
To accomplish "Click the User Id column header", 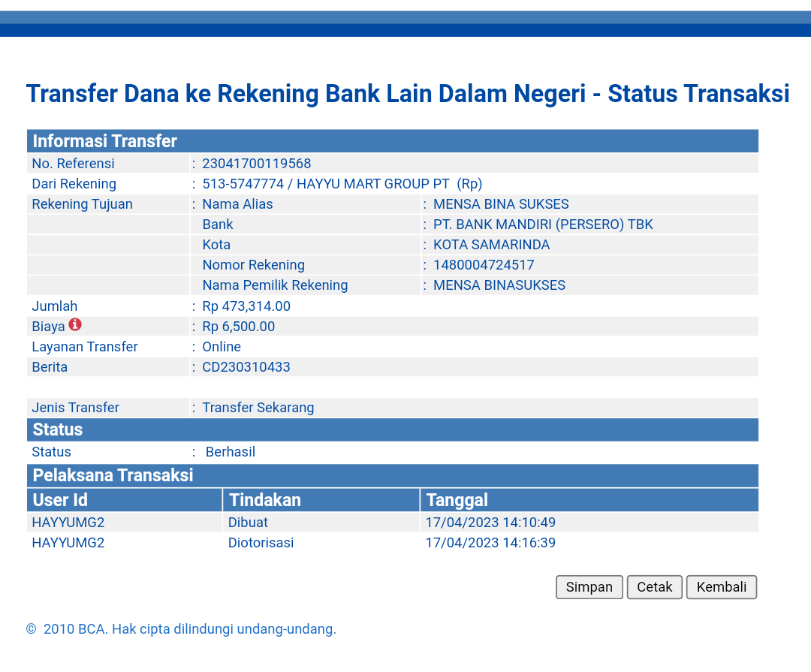I will tap(60, 500).
